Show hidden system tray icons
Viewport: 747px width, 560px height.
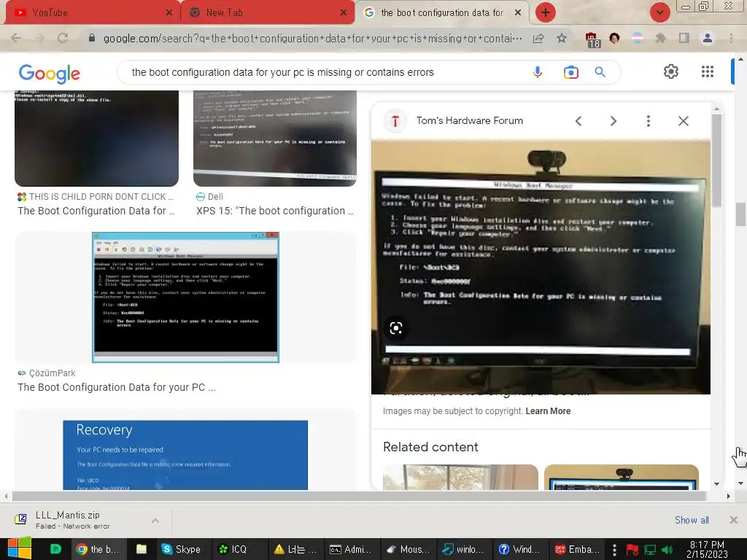(614, 549)
